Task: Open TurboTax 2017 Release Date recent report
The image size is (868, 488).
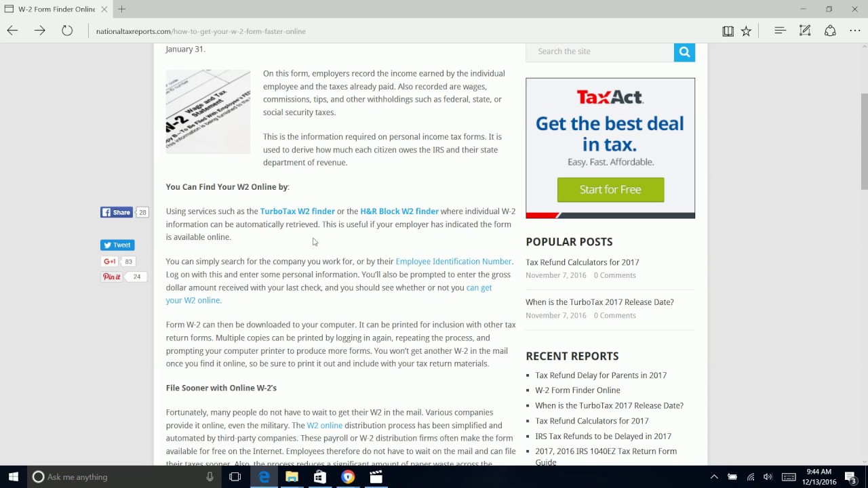Action: click(609, 405)
